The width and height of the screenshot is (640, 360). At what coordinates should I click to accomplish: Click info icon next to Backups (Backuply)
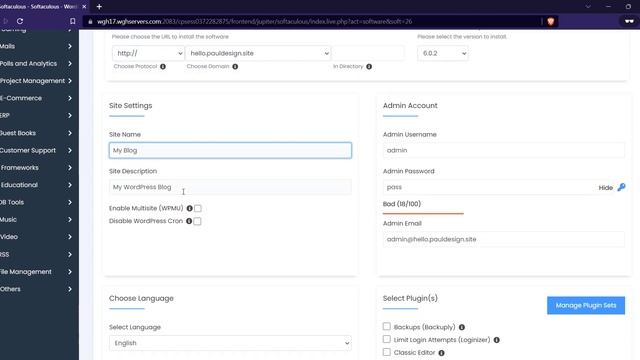[x=462, y=327]
